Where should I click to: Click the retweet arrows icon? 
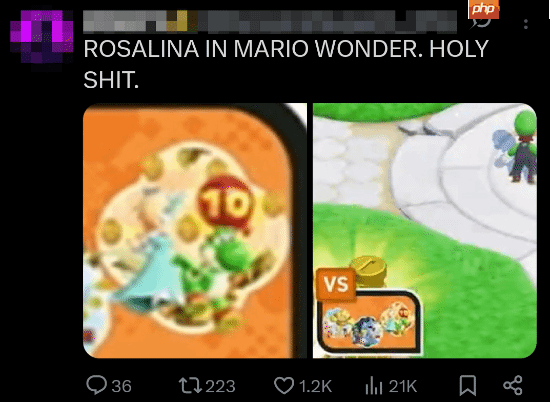[x=190, y=385]
